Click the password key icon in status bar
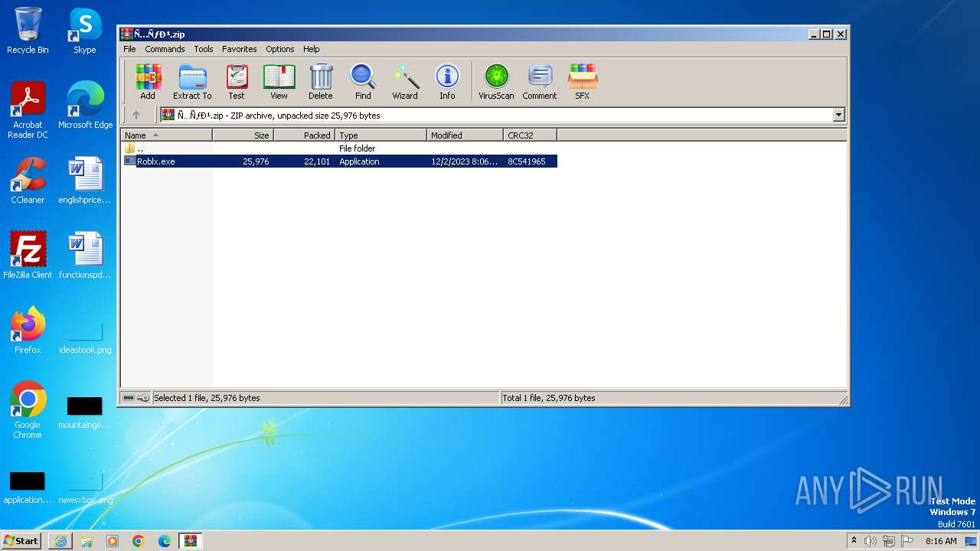This screenshot has width=980, height=551. [x=143, y=398]
